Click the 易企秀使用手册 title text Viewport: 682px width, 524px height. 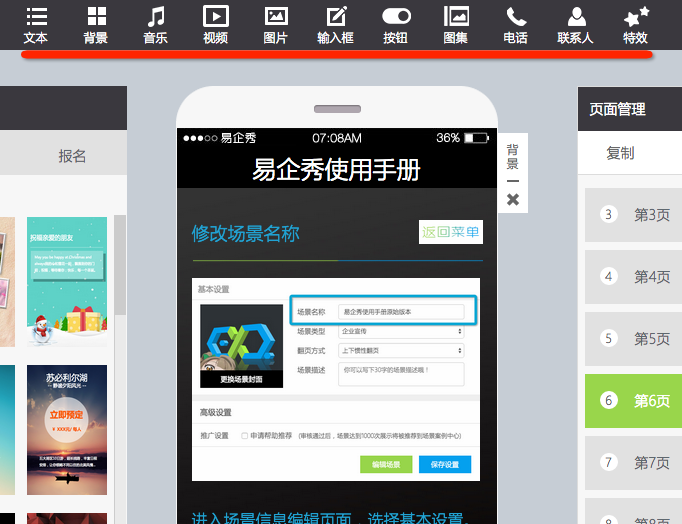pyautogui.click(x=336, y=170)
